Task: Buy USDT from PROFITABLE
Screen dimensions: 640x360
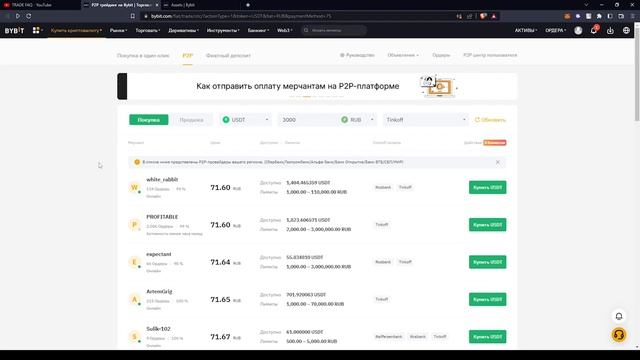Action: pos(487,224)
